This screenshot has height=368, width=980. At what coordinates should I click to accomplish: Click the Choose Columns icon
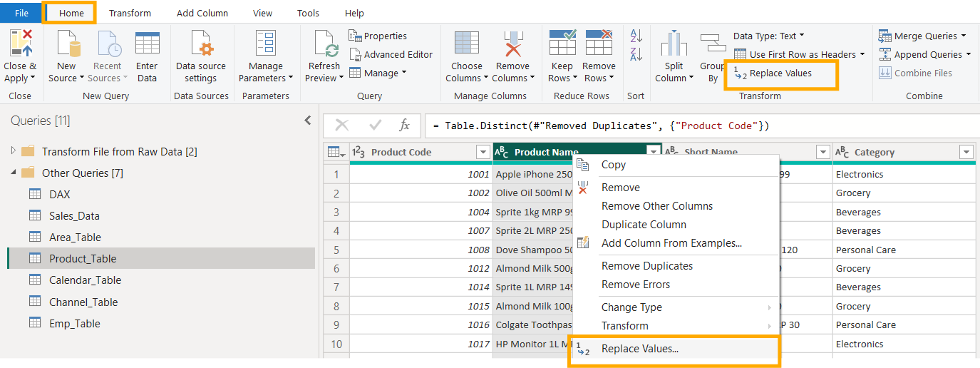pyautogui.click(x=467, y=44)
